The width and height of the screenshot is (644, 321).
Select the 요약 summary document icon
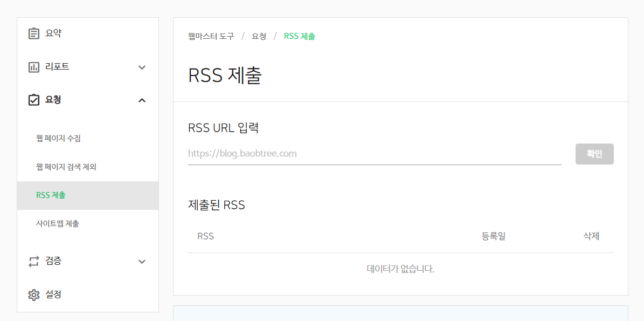click(33, 33)
